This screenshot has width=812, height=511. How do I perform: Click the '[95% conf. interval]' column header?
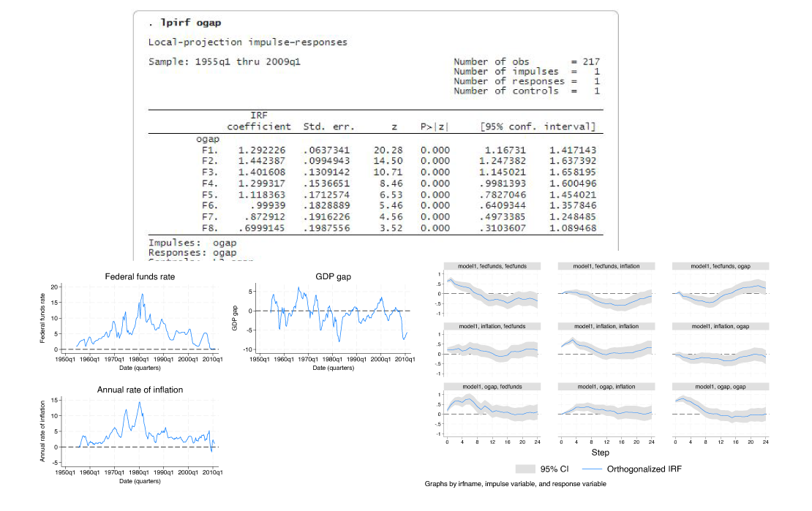538,126
